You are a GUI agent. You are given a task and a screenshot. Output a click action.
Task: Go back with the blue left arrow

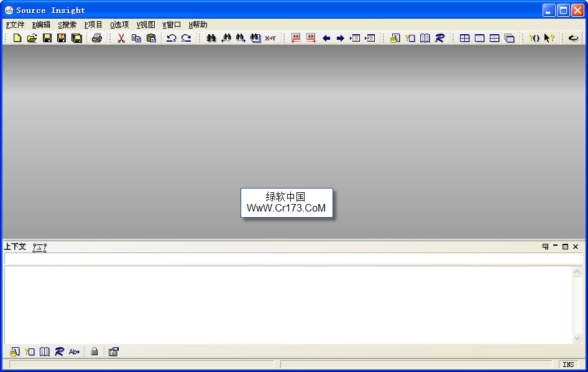click(x=326, y=38)
